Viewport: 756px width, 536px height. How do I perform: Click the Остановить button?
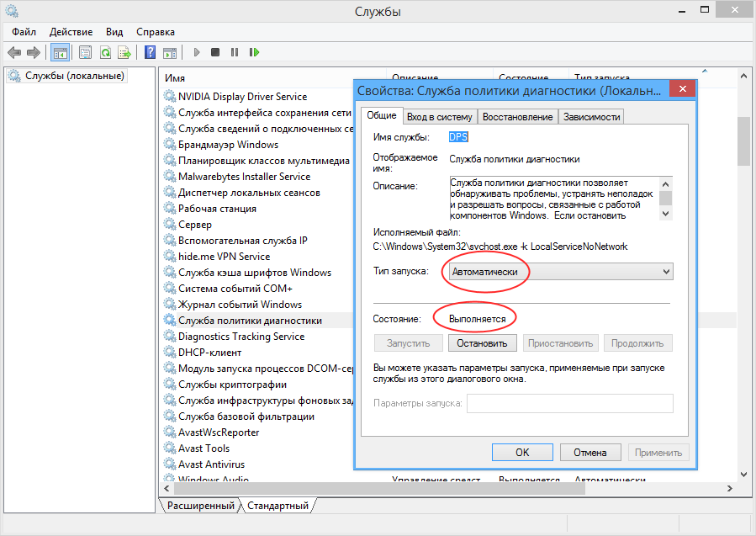coord(482,343)
